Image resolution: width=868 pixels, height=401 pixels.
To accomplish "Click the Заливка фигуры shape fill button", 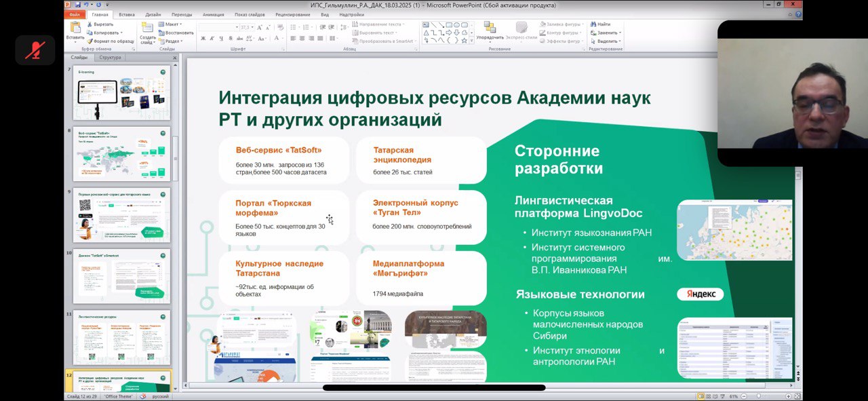I will click(561, 24).
